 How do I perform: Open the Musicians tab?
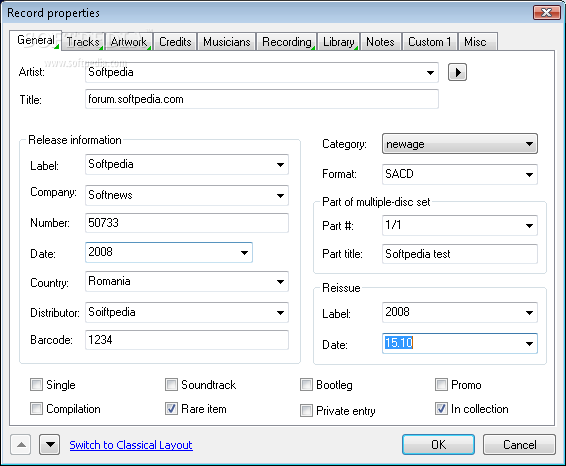point(227,42)
